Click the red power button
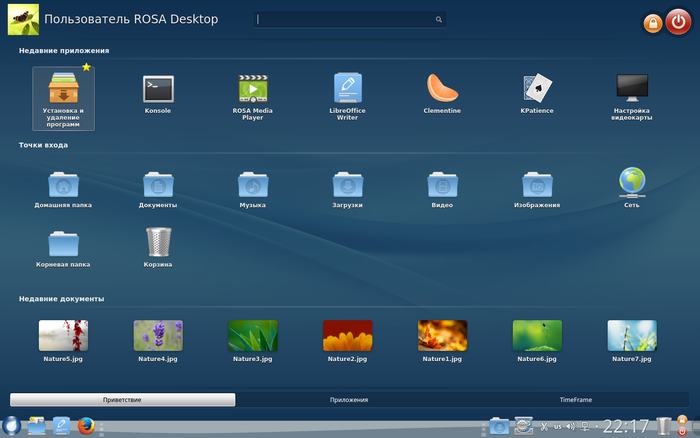Image resolution: width=700 pixels, height=438 pixels. click(677, 21)
